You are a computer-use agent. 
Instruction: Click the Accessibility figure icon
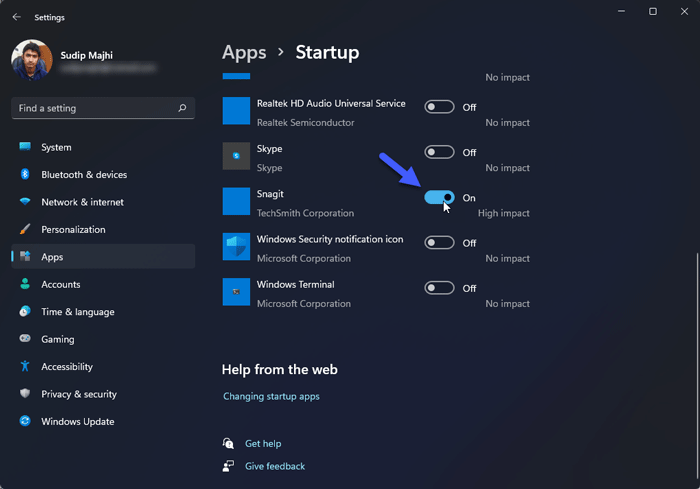(25, 366)
